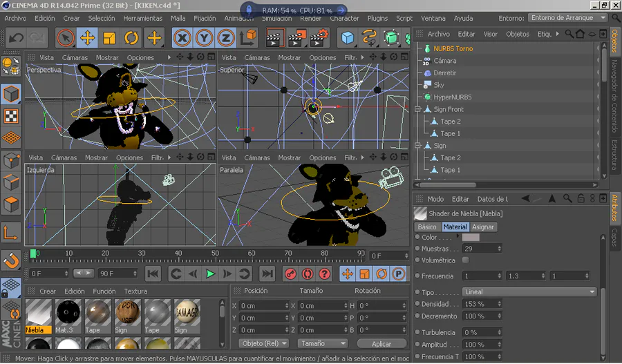Open the Textura menu in Material Manager
Screen dimensions: 622x364
[x=135, y=291]
